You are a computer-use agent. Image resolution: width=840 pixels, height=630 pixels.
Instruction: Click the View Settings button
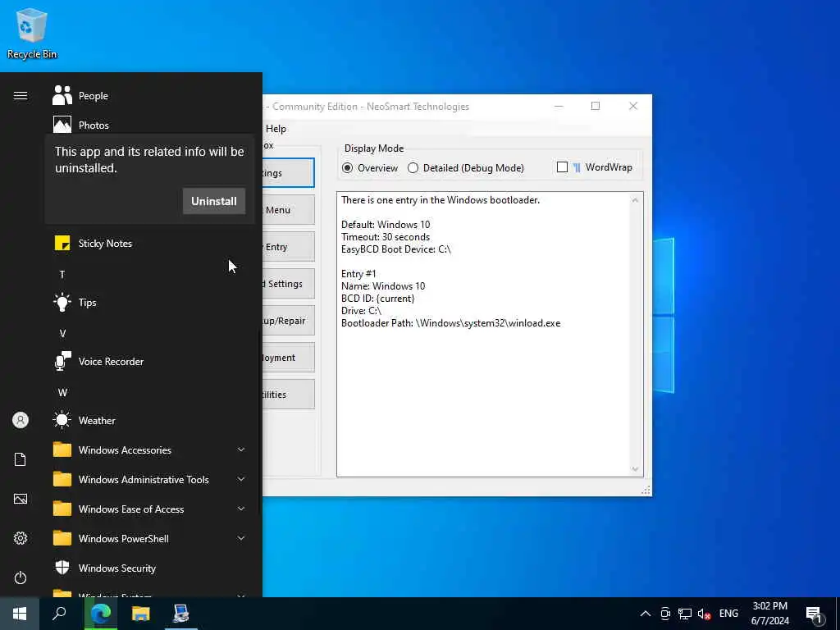288,172
